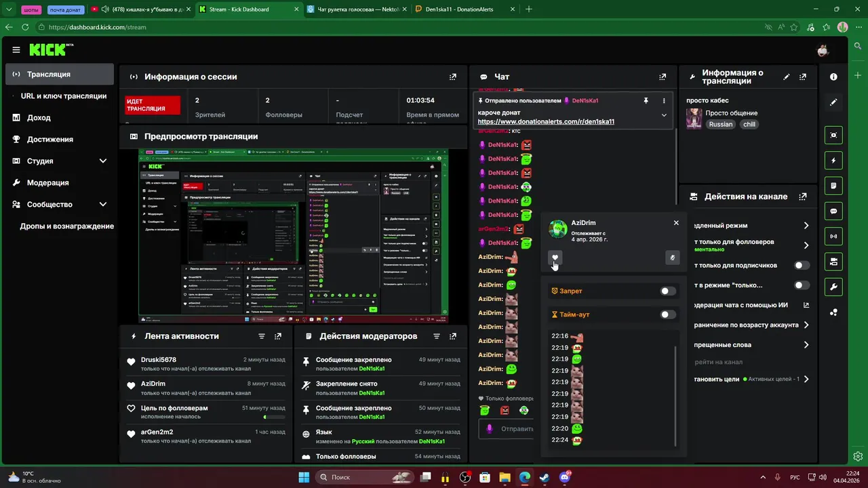
Task: Toggle the wrench stream-info widget icon
Action: (x=833, y=287)
